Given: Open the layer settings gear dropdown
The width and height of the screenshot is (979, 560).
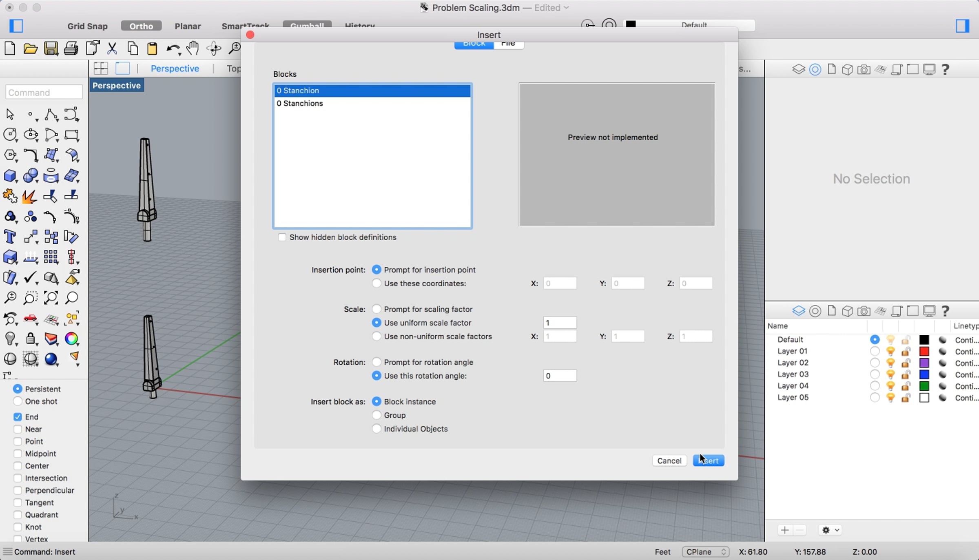Looking at the screenshot, I should [830, 530].
